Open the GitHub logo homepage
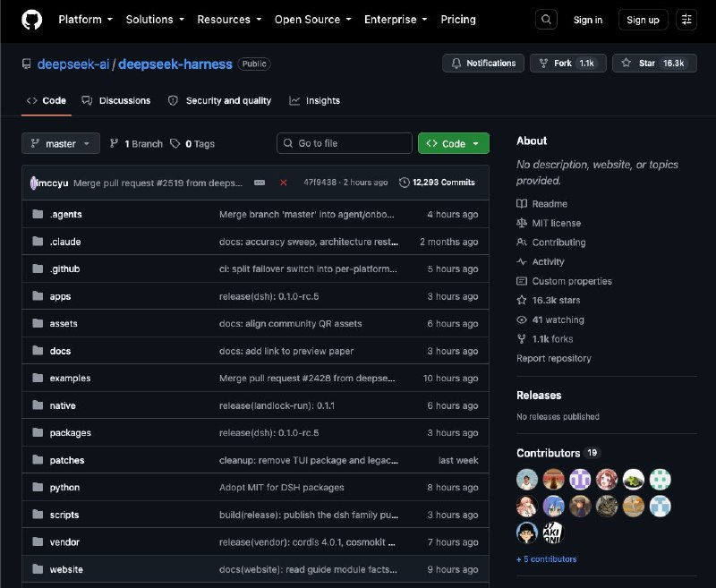The width and height of the screenshot is (716, 588). coord(32,20)
